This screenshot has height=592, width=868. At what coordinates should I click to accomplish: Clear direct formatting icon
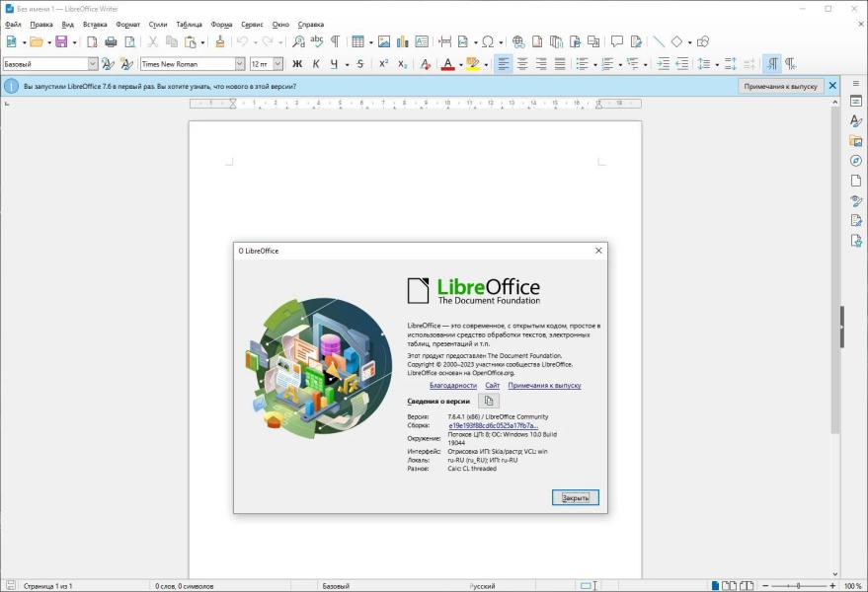click(426, 64)
